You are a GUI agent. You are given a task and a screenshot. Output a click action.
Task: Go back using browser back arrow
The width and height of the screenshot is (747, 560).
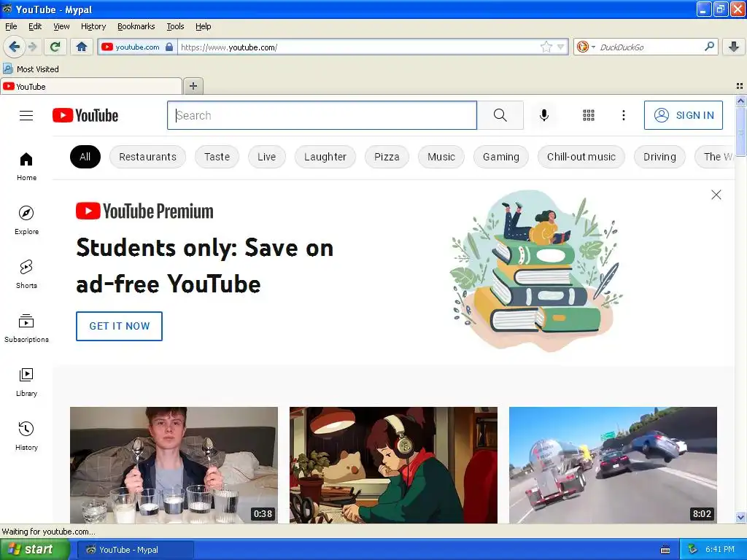pos(14,47)
